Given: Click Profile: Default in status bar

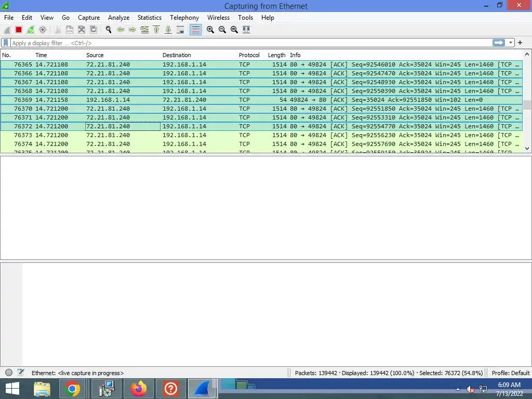Looking at the screenshot, I should (511, 373).
